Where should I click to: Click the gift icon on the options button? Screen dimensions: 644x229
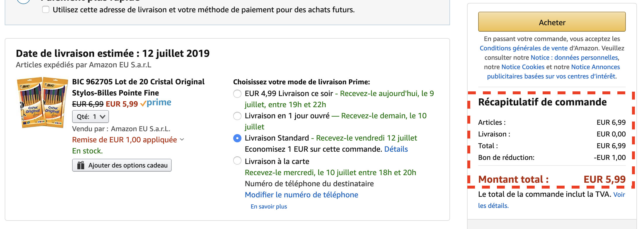pyautogui.click(x=81, y=165)
